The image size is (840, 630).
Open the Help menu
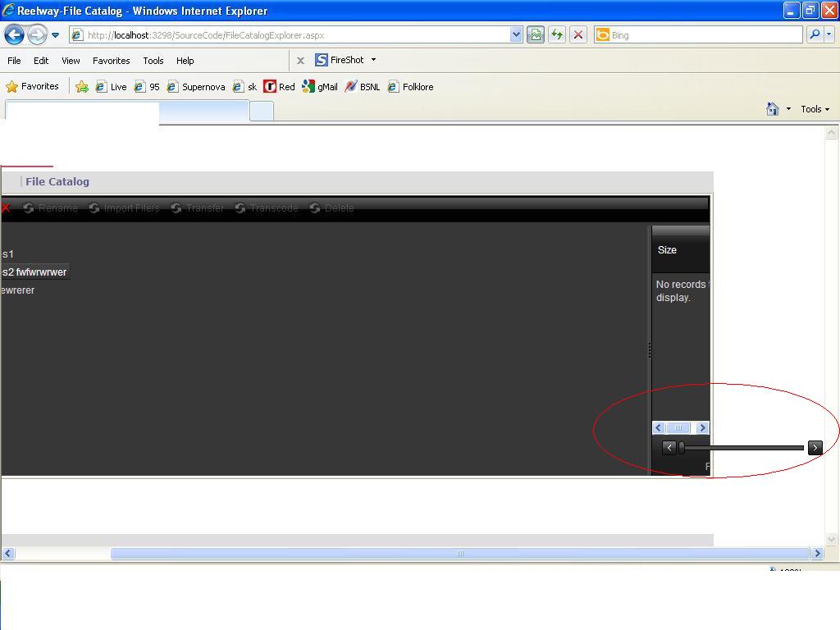click(185, 61)
